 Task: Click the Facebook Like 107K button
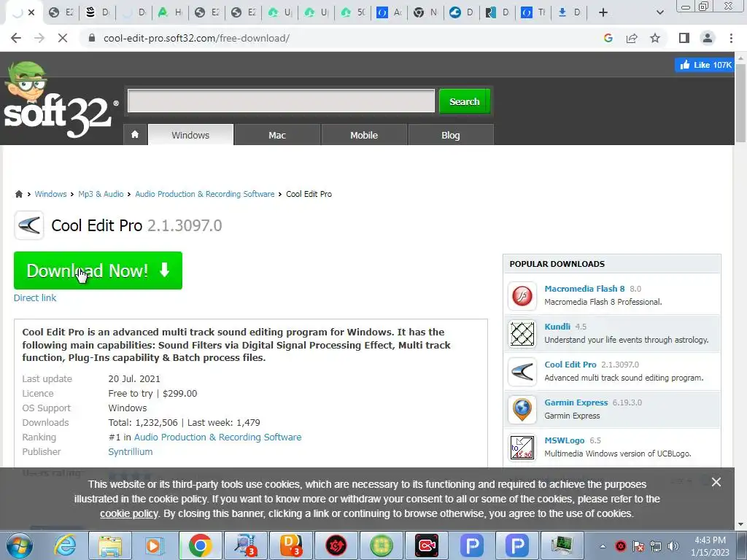[705, 65]
